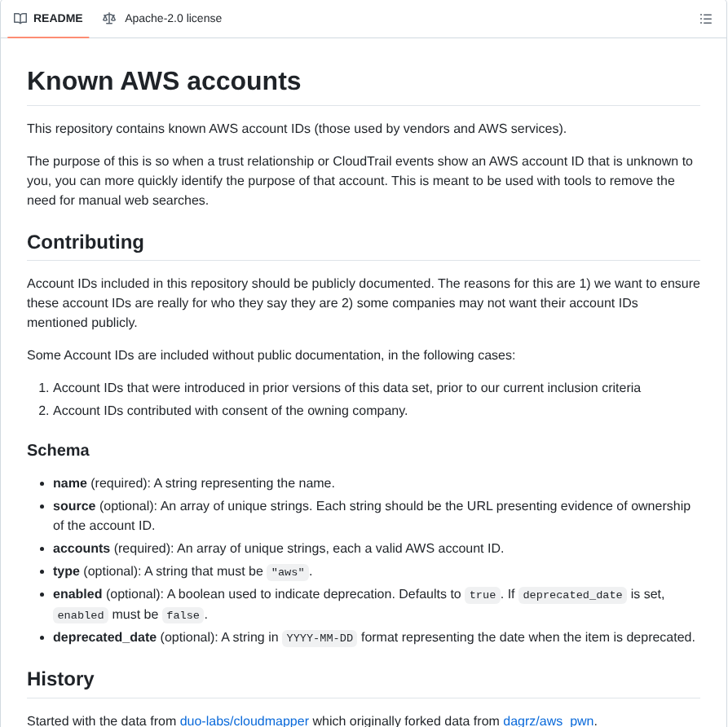Image resolution: width=728 pixels, height=727 pixels.
Task: Open the outline icon at the top right
Action: coord(706,18)
